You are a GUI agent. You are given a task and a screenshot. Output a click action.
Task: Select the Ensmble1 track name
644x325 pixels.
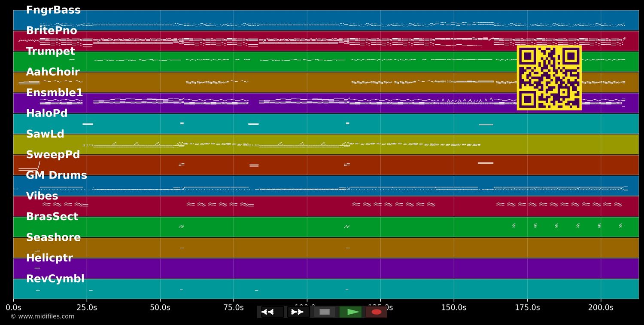pos(55,92)
